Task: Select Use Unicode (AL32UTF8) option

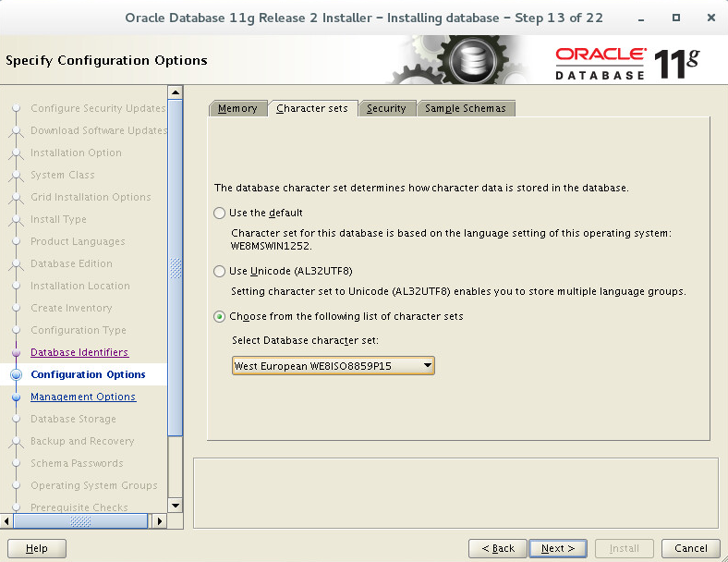Action: (x=219, y=271)
